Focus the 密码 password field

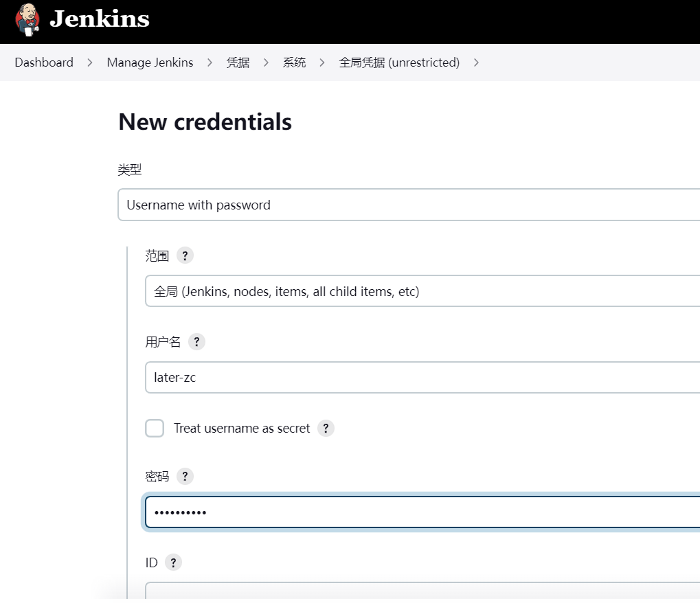pyautogui.click(x=422, y=512)
